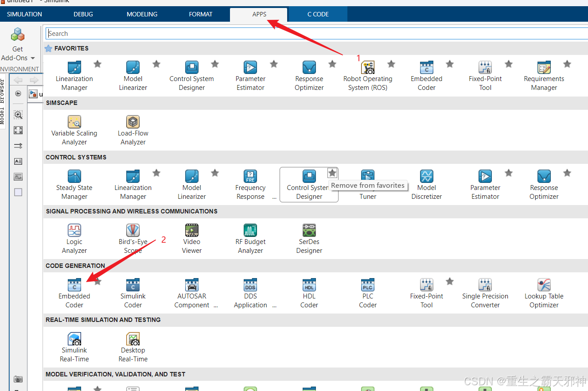Open Robot Operating System (ROS) app
The height and width of the screenshot is (391, 588).
coord(368,76)
